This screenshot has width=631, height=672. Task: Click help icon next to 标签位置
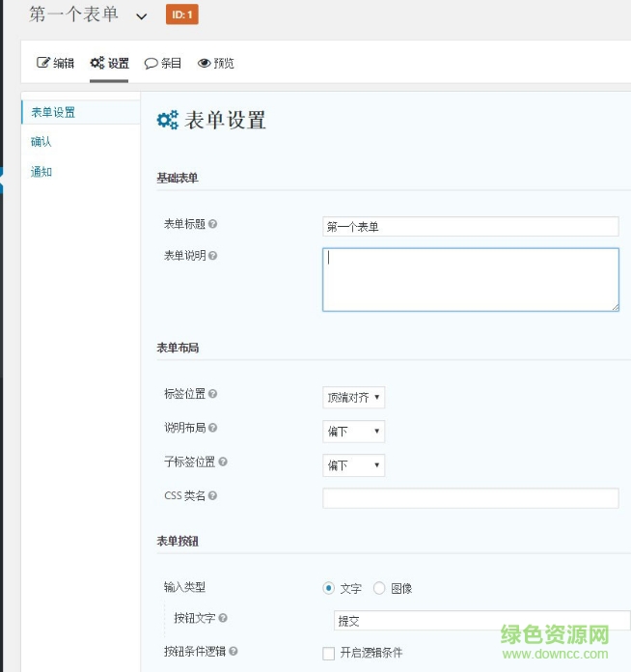pyautogui.click(x=213, y=394)
